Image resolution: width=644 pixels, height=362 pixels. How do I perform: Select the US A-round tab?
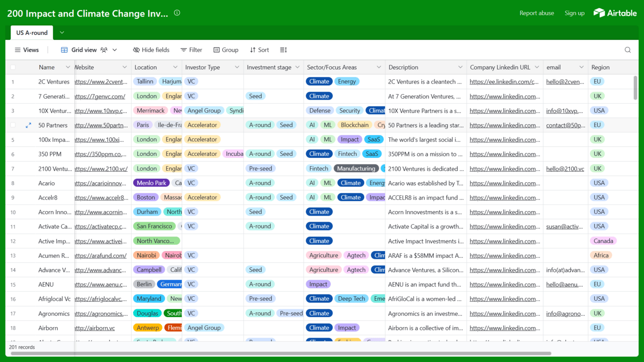point(32,33)
